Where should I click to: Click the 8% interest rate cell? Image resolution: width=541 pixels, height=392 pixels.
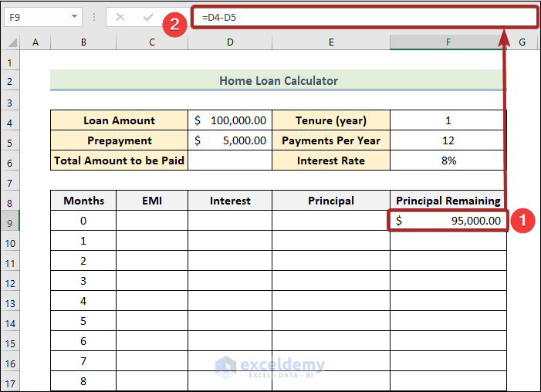(x=448, y=161)
